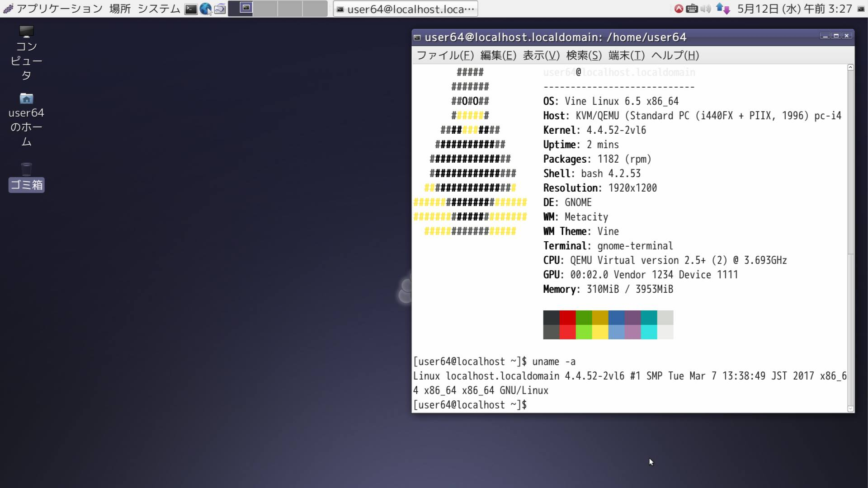The image size is (868, 488).
Task: Open terminal ファイル(F) menu
Action: [444, 56]
